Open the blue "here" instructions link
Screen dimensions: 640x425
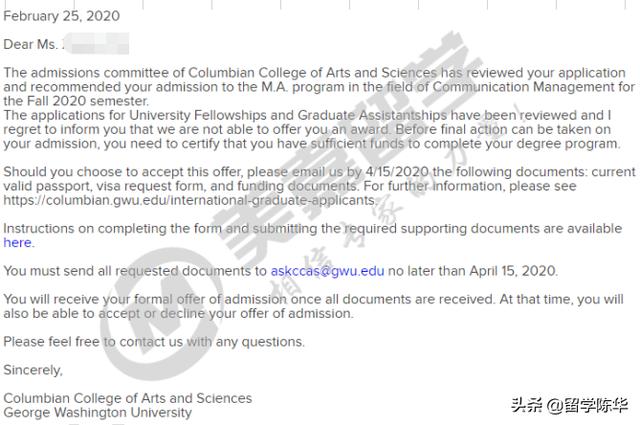[18, 243]
